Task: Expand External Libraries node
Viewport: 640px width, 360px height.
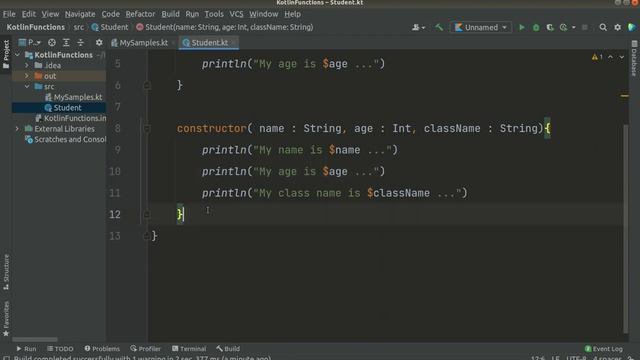Action: pyautogui.click(x=18, y=129)
